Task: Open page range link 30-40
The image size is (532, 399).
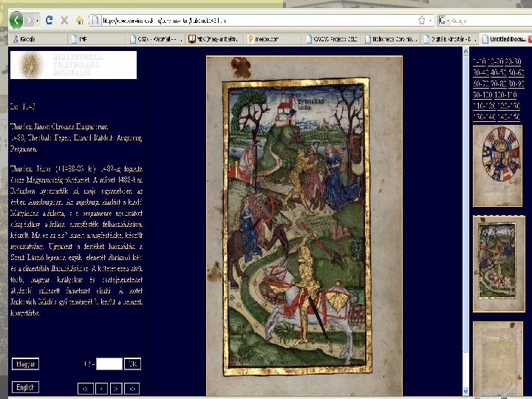Action: [x=481, y=72]
